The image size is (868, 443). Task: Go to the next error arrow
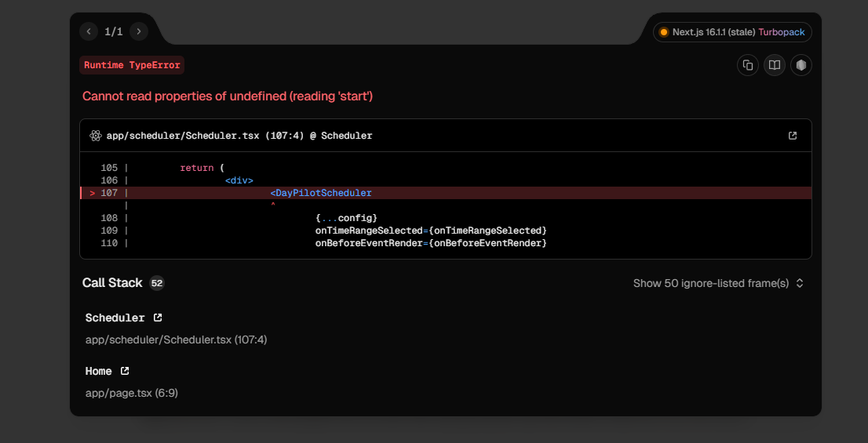(x=139, y=31)
